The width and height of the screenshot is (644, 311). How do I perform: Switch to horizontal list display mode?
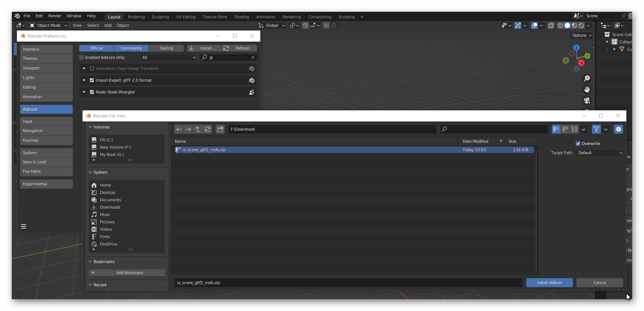(x=565, y=129)
